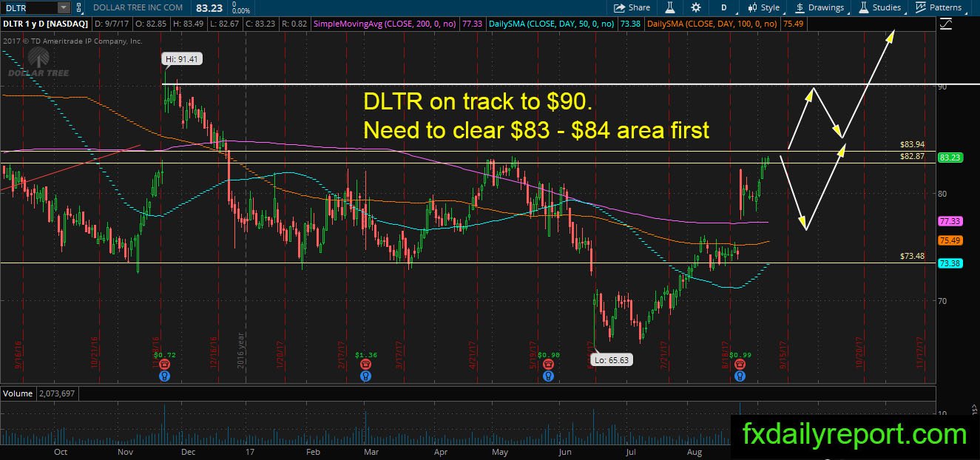
Task: Click the SimpleMovingAvg (CLOSE, 200, 0, no) study label
Action: pos(385,24)
